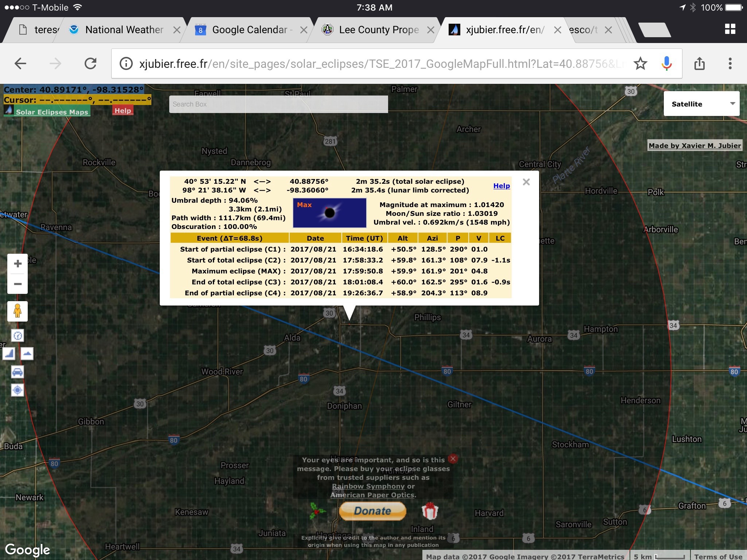Click the Donate button
Image resolution: width=747 pixels, height=560 pixels.
point(372,511)
